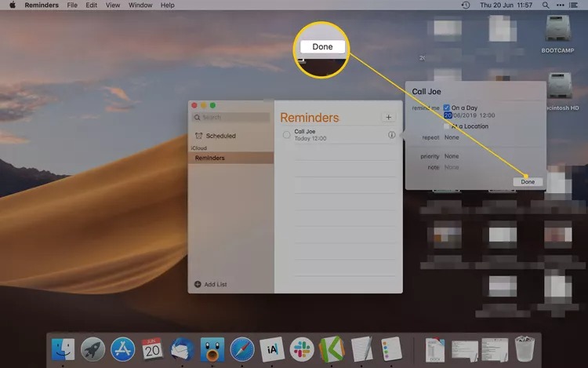Open the DOCX document stack in Dock

pos(435,350)
